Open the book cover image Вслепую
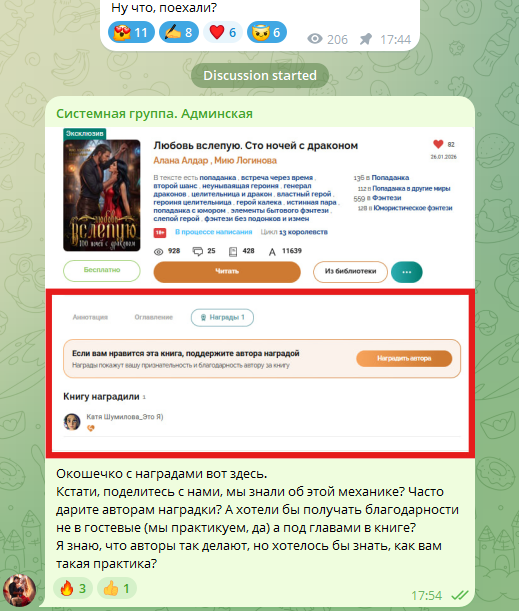This screenshot has width=519, height=611. pyautogui.click(x=102, y=195)
